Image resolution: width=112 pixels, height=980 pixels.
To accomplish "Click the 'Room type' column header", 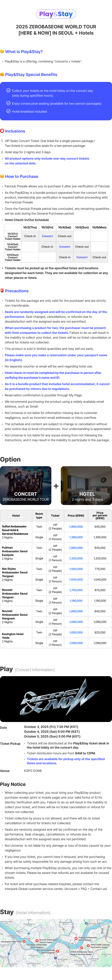I will (39, 516).
